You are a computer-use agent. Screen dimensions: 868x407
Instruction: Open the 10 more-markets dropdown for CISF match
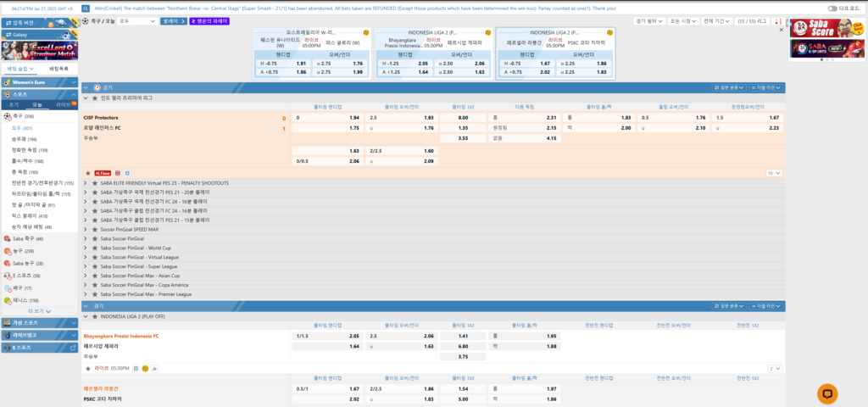774,173
